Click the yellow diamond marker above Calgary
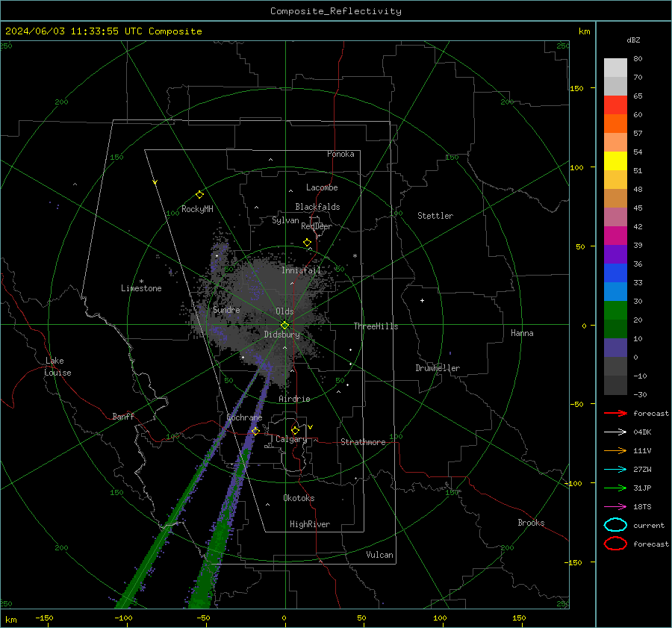 click(x=295, y=430)
